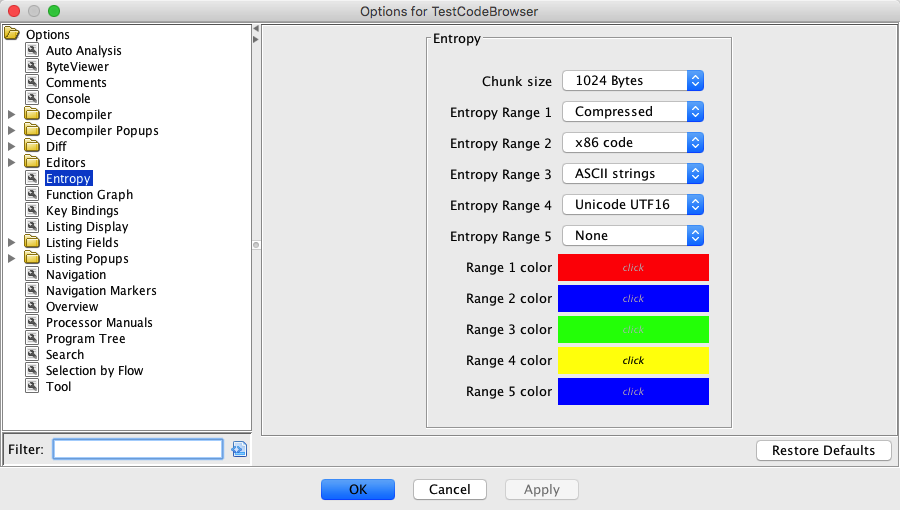The height and width of the screenshot is (510, 900).
Task: Click the yellow Range 4 color swatch
Action: pyautogui.click(x=633, y=360)
